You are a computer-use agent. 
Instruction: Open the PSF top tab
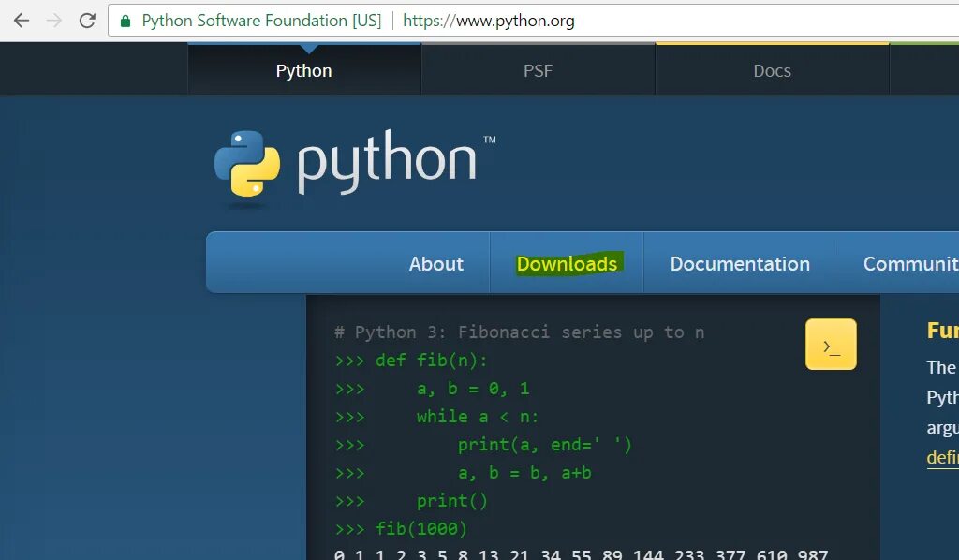(538, 70)
